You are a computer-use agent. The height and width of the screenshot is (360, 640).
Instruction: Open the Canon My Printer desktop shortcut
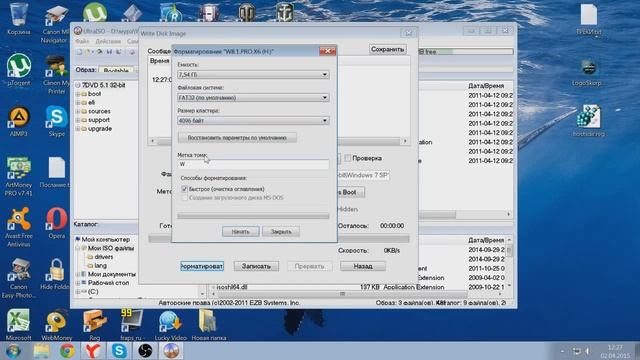coord(56,74)
